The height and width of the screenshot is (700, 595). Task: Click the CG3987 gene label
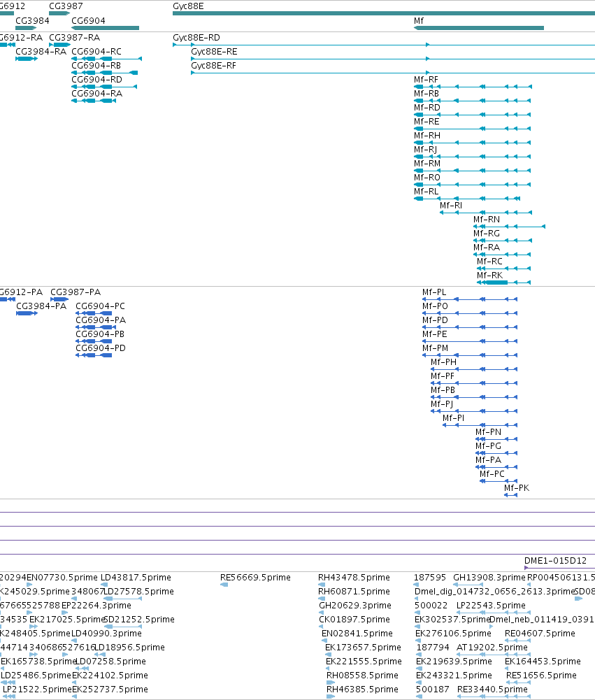(x=66, y=6)
